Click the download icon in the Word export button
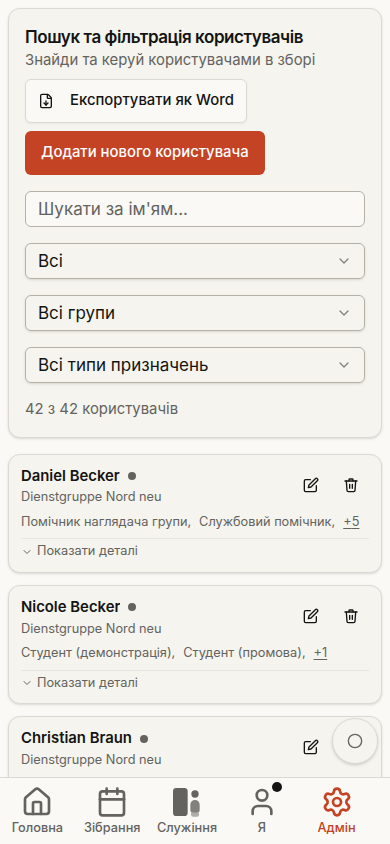The width and height of the screenshot is (390, 844). (47, 101)
